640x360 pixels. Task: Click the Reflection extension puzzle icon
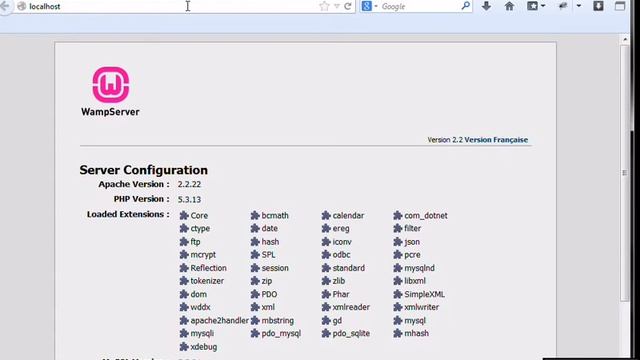click(184, 268)
